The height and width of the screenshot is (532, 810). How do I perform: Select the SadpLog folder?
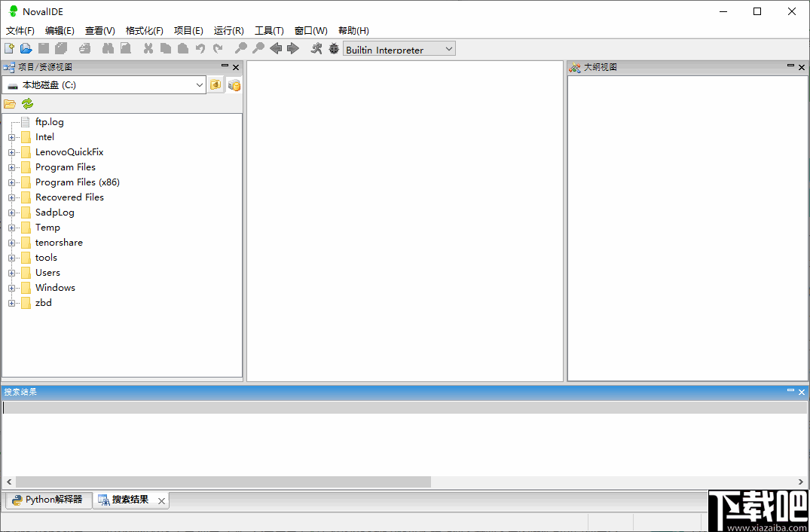[x=55, y=212]
